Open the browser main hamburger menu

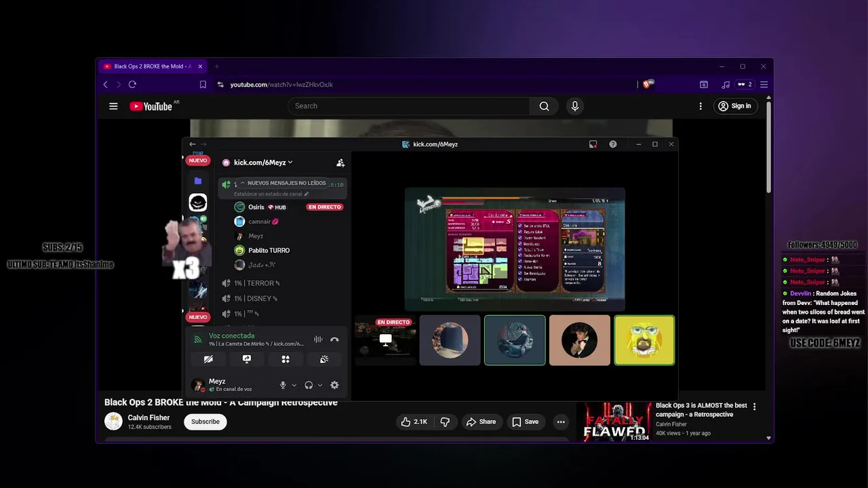pos(764,85)
